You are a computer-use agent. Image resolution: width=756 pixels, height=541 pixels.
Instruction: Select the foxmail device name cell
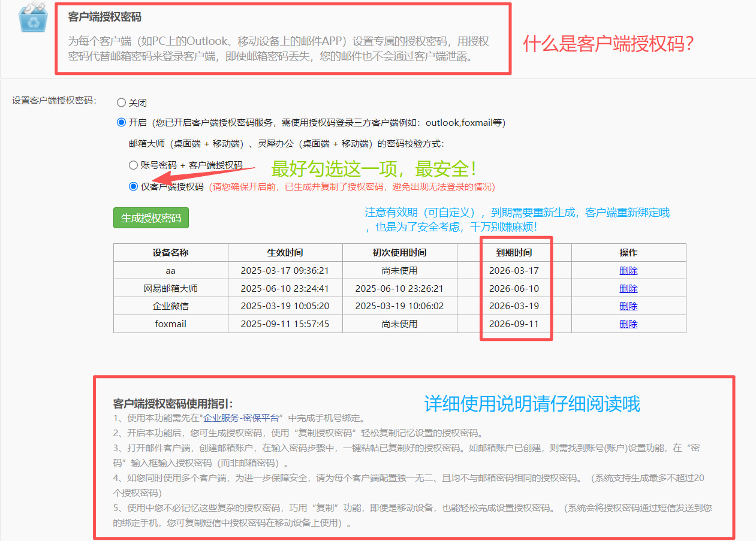(x=171, y=324)
